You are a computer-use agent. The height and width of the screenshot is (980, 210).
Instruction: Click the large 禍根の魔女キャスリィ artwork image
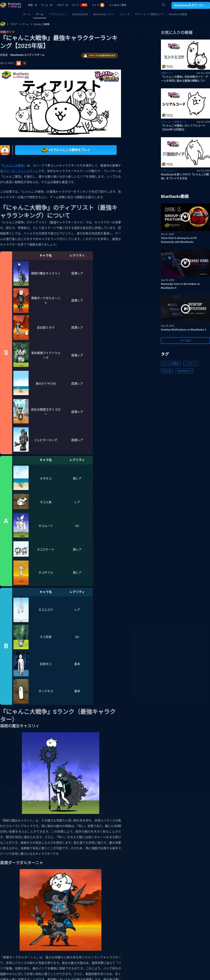coord(61,773)
